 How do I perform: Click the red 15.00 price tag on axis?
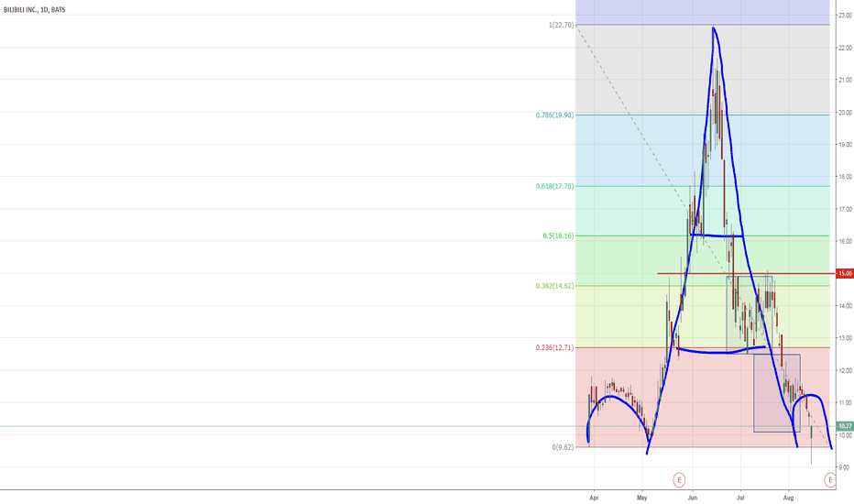coord(845,273)
